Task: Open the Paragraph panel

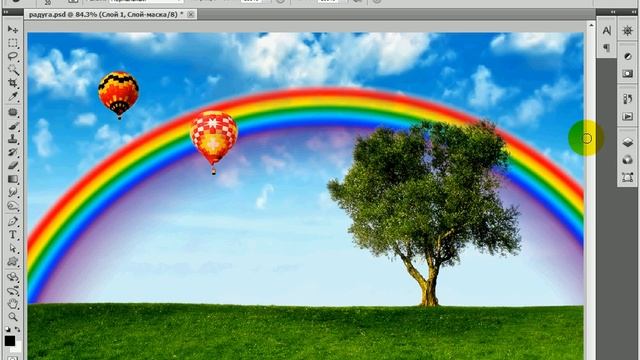Action: click(x=607, y=48)
